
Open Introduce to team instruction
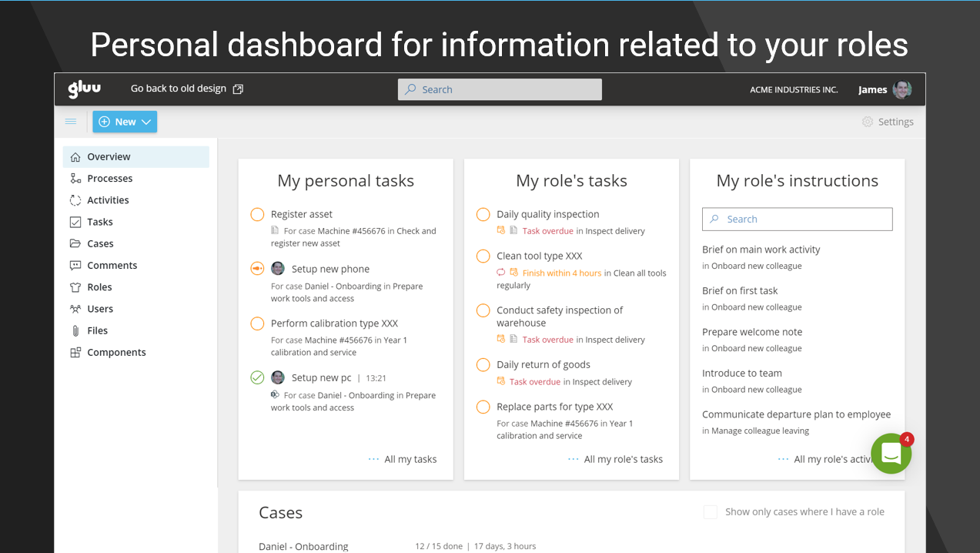pos(742,373)
